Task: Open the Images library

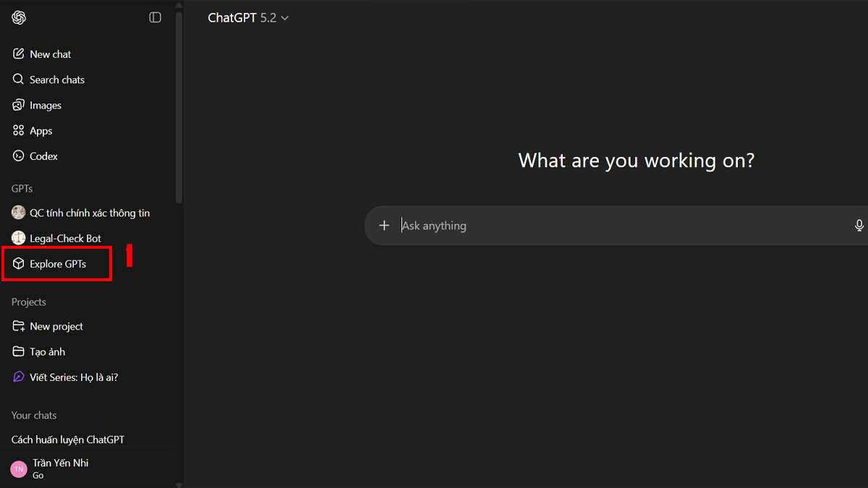Action: 45,106
